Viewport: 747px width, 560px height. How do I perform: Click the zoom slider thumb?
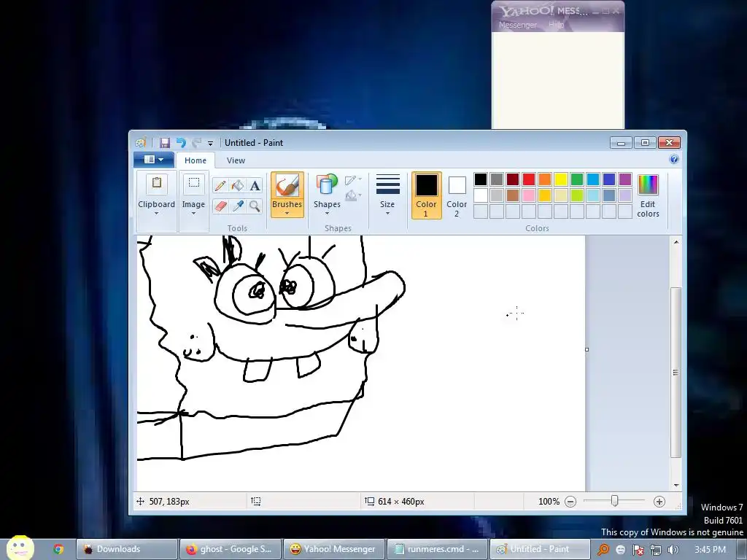(614, 501)
